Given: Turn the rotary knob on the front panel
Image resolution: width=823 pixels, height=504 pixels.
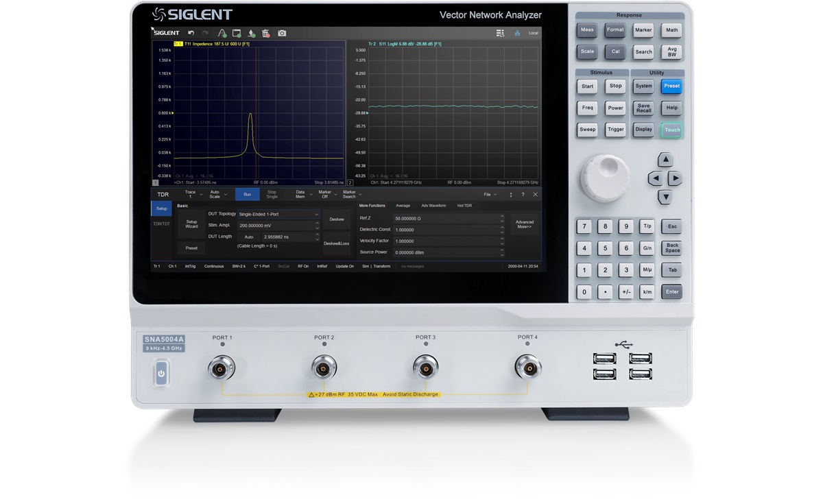Looking at the screenshot, I should pyautogui.click(x=605, y=178).
